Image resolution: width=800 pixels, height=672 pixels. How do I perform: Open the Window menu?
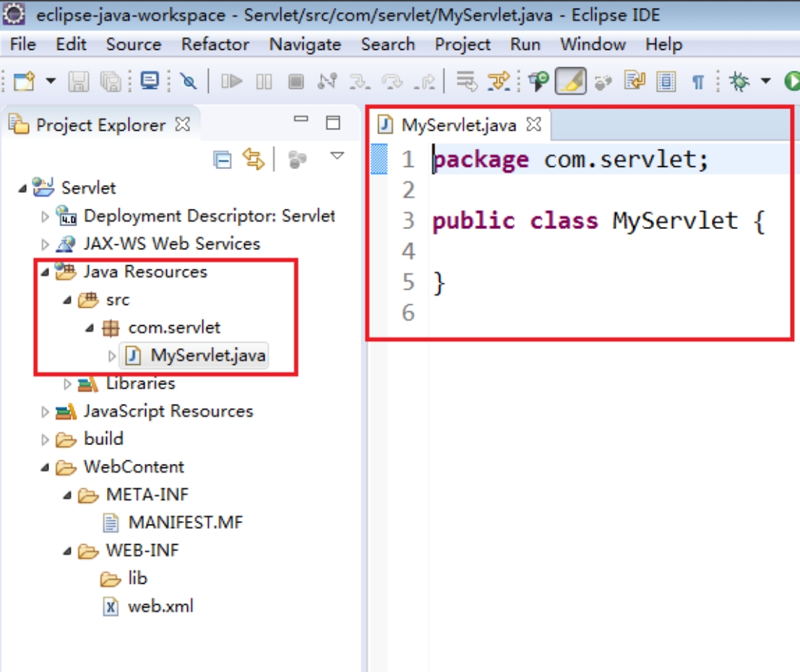tap(593, 44)
